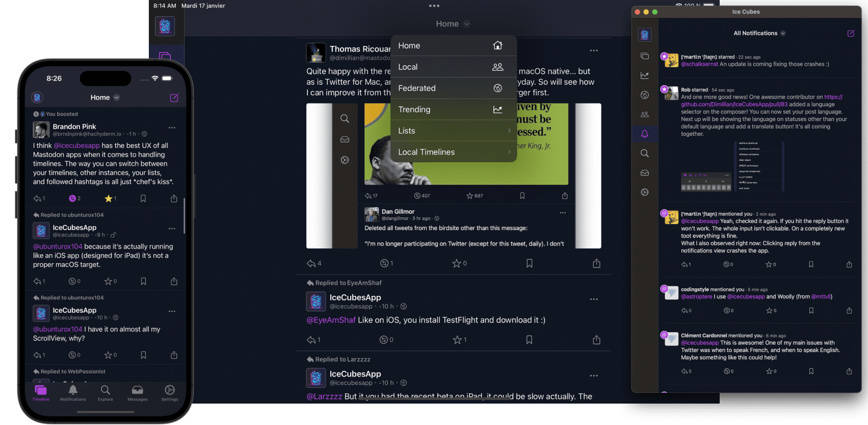This screenshot has width=868, height=425.
Task: Share the Thomas Ricouard post
Action: 596,263
